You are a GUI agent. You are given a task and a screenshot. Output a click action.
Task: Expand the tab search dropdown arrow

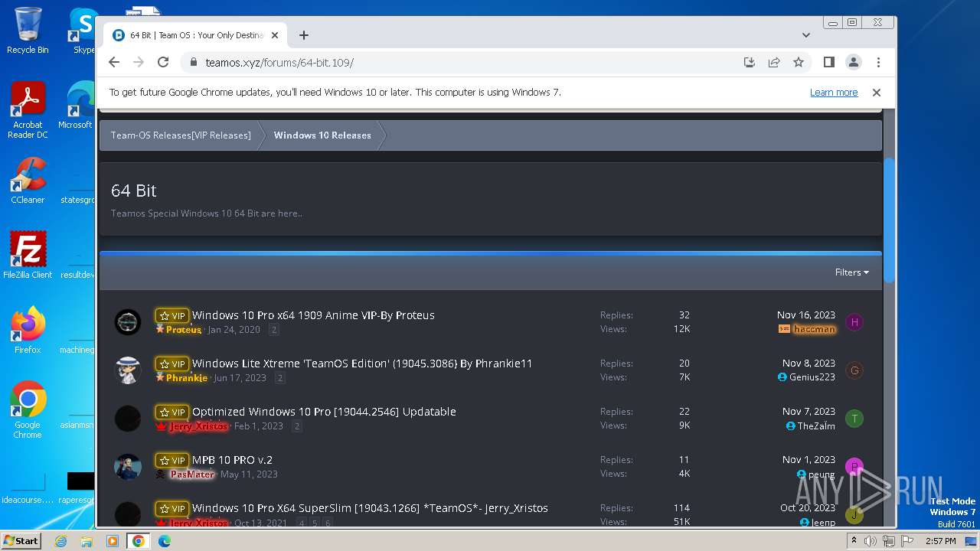pos(806,35)
